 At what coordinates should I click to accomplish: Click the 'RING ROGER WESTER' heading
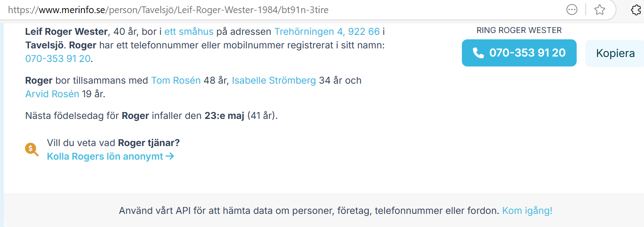click(519, 30)
